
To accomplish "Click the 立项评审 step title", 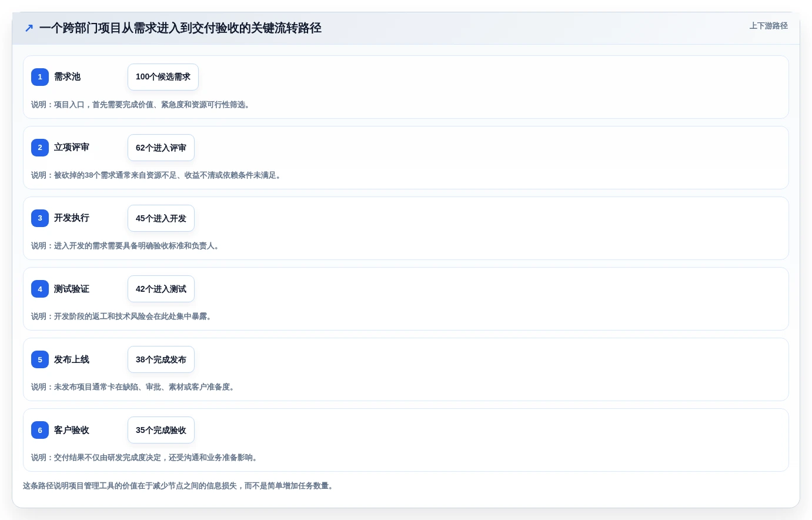I will (x=72, y=147).
